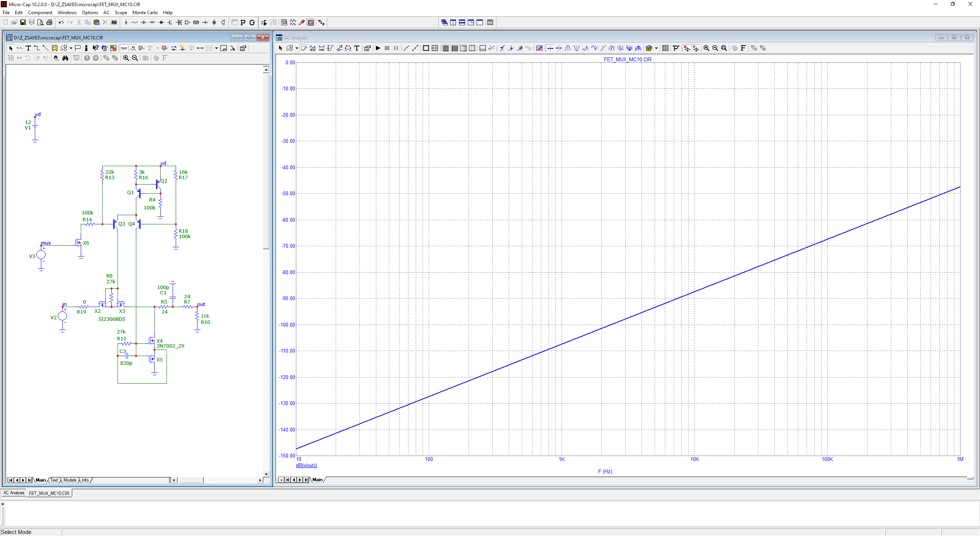Click the schematic zoom-in magnifier
The height and width of the screenshot is (536, 980).
pos(126,58)
